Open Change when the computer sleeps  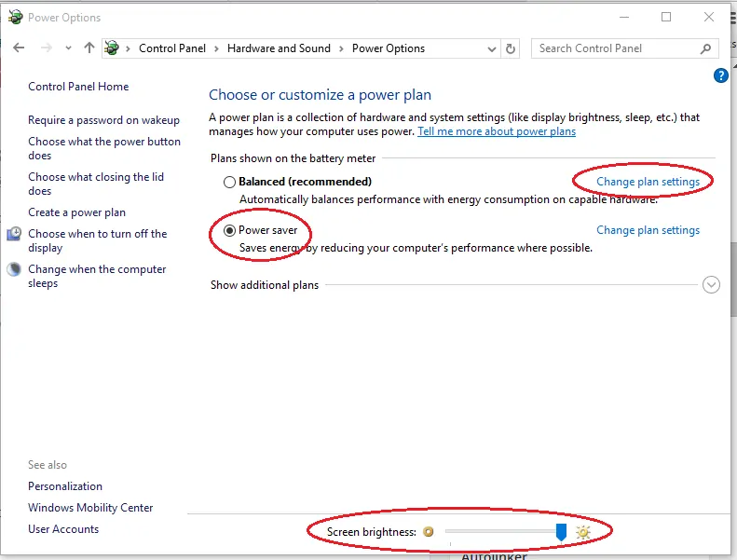pos(97,276)
